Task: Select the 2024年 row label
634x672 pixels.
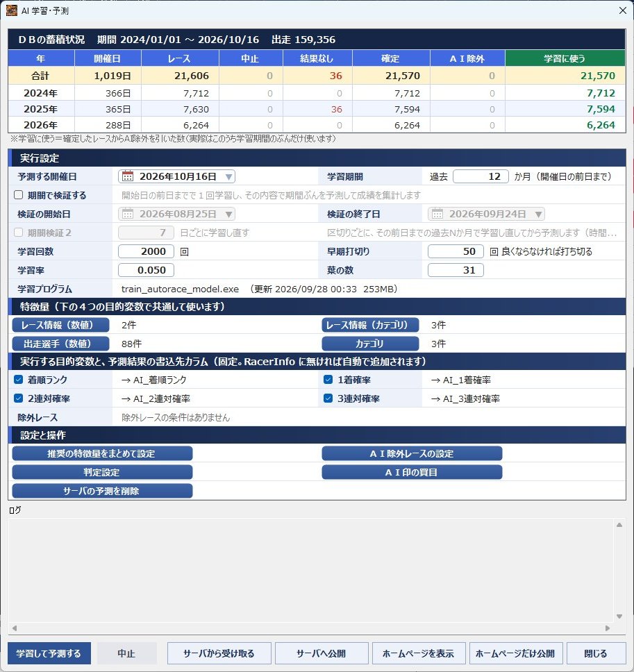Action: click(x=41, y=93)
